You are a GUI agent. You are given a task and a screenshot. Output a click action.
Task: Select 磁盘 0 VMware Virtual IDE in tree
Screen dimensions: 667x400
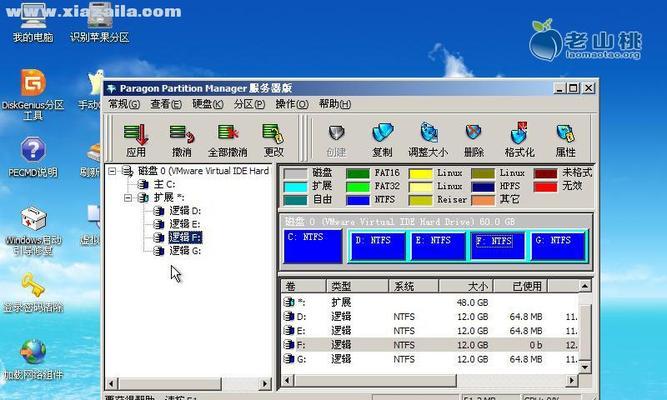click(203, 171)
